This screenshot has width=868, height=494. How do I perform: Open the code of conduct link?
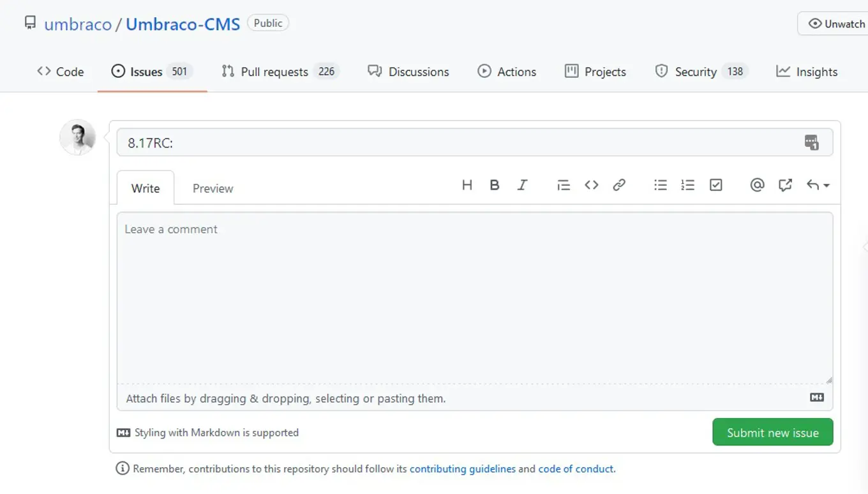tap(576, 468)
